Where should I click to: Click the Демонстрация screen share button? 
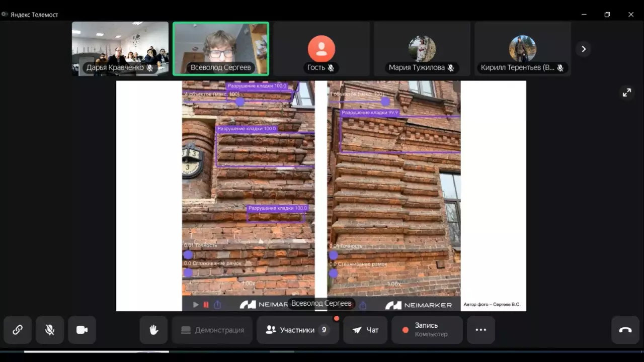[212, 330]
